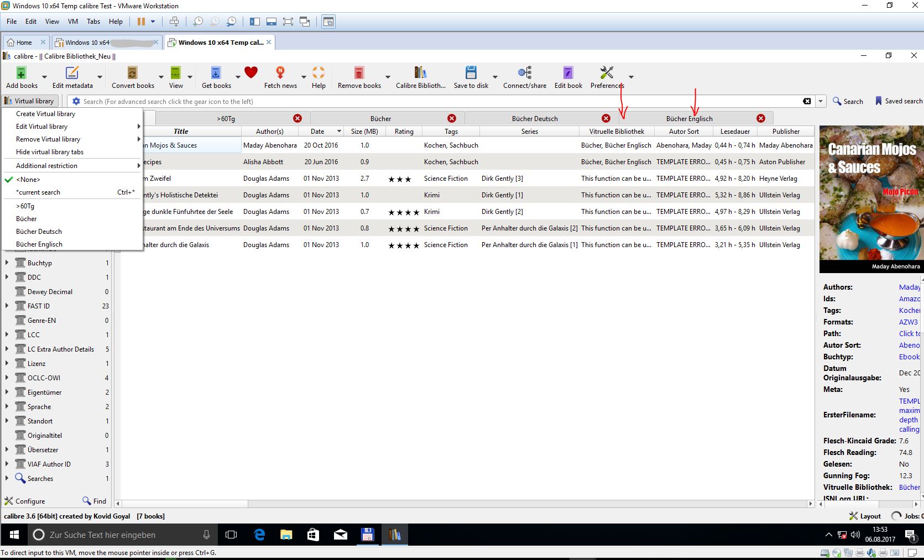Switch to the Bücher Deutsch tab
Image resolution: width=924 pixels, height=560 pixels.
pyautogui.click(x=535, y=118)
